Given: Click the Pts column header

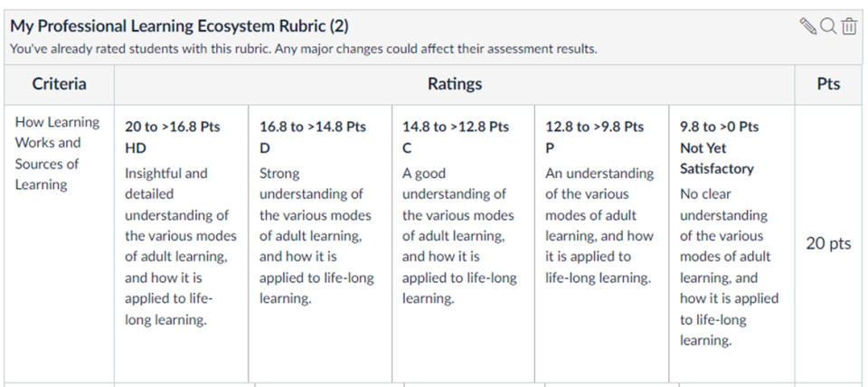Looking at the screenshot, I should click(x=827, y=84).
